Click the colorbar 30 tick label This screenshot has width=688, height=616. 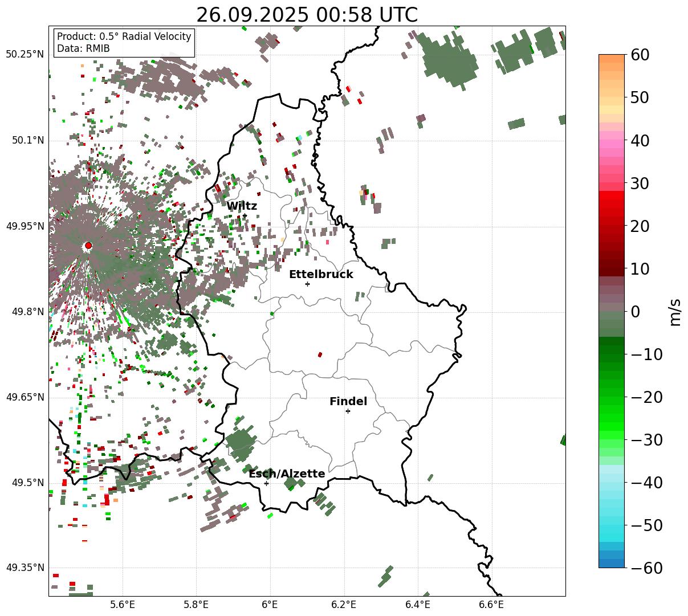[640, 183]
